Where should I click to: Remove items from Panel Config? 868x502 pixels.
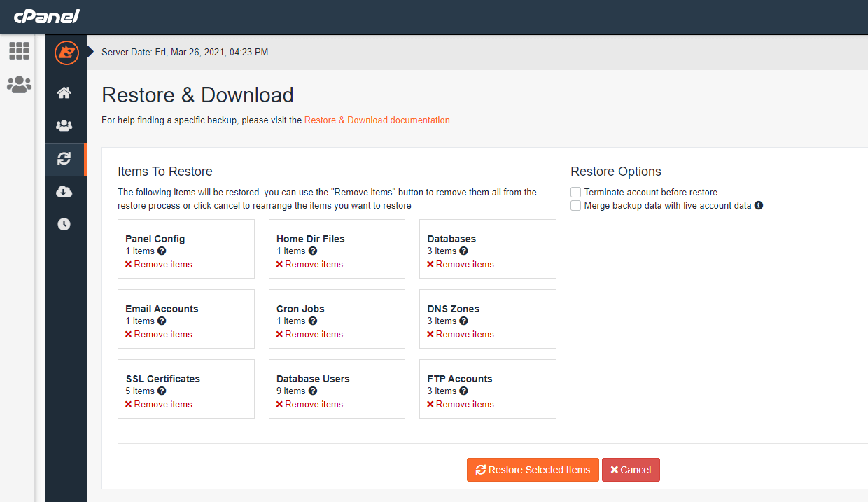point(159,265)
